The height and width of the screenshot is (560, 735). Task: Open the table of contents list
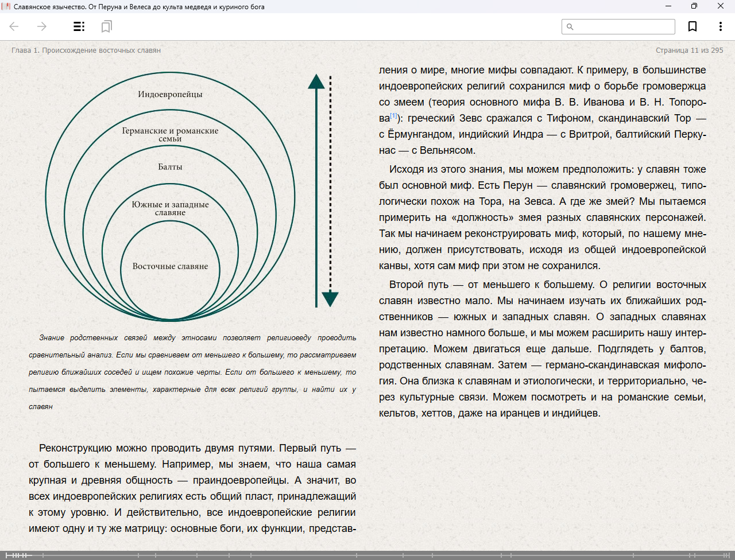coord(79,26)
